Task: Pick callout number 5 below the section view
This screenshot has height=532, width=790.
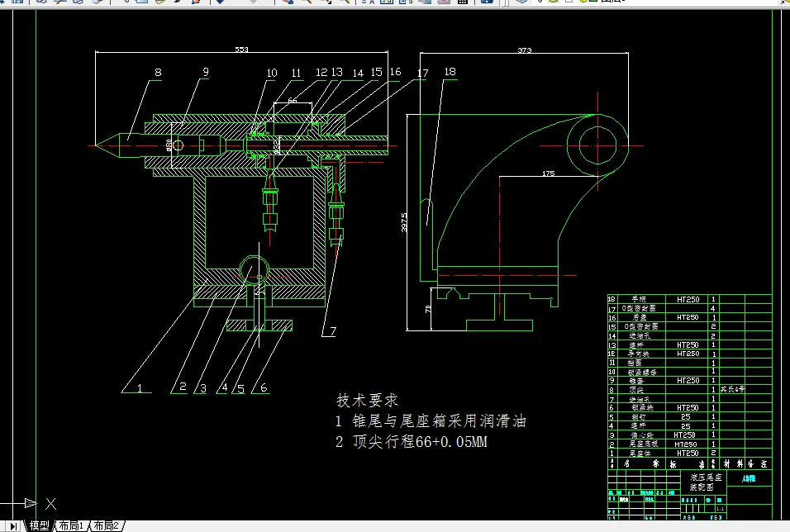Action: [240, 389]
